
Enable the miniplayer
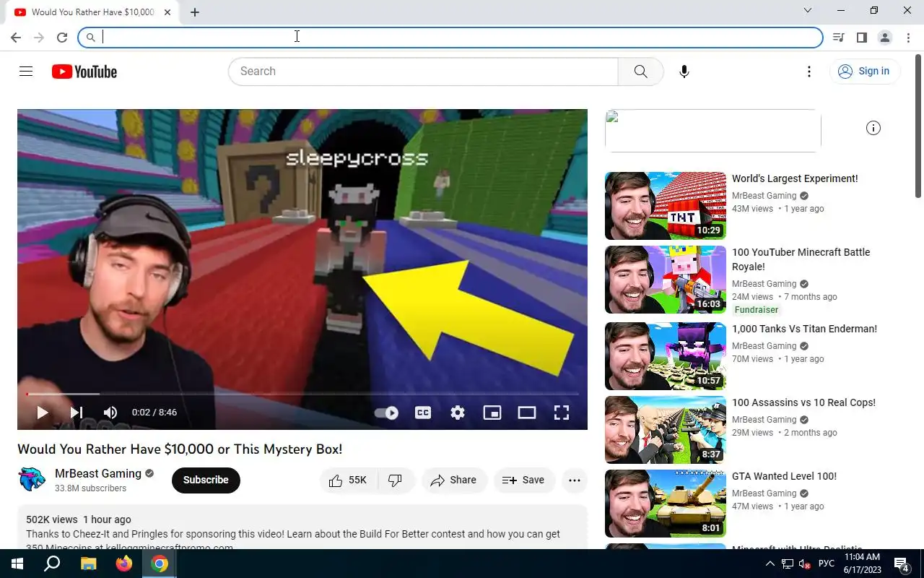pyautogui.click(x=492, y=413)
